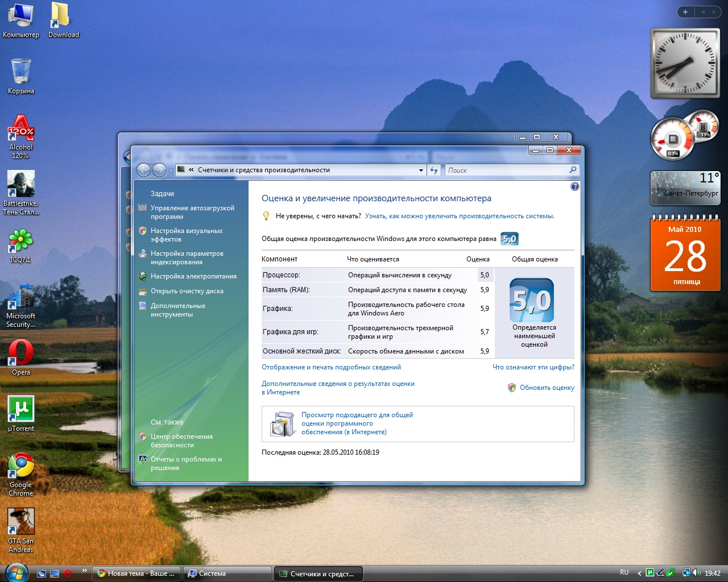
Task: Launch Opera browser from desktop
Action: (21, 357)
